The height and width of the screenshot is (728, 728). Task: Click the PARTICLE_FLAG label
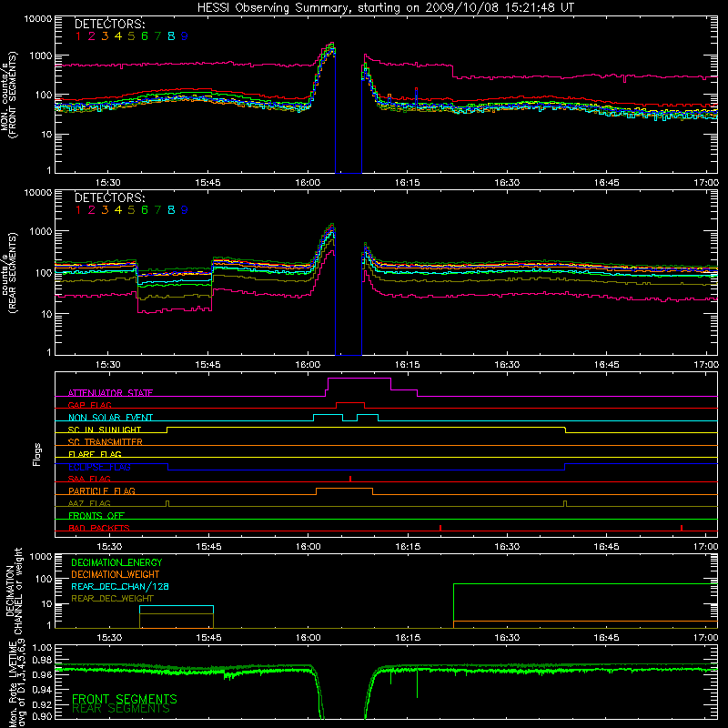pos(102,490)
